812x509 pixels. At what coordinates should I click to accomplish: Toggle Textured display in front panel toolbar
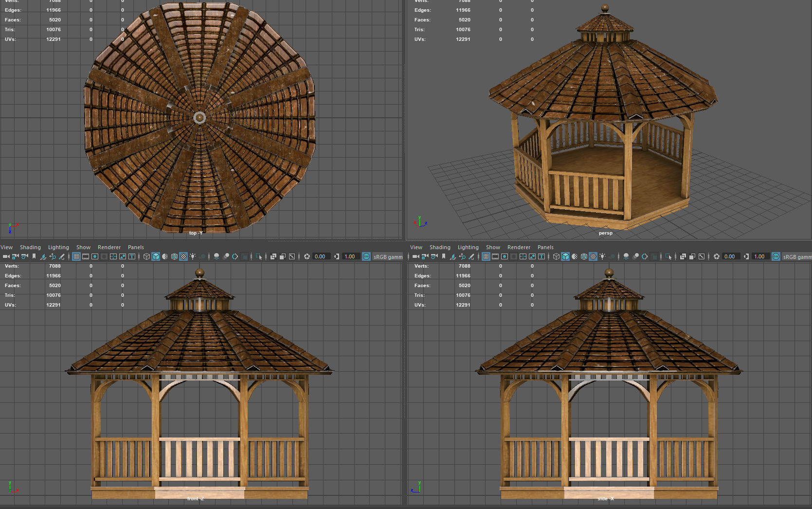(183, 256)
